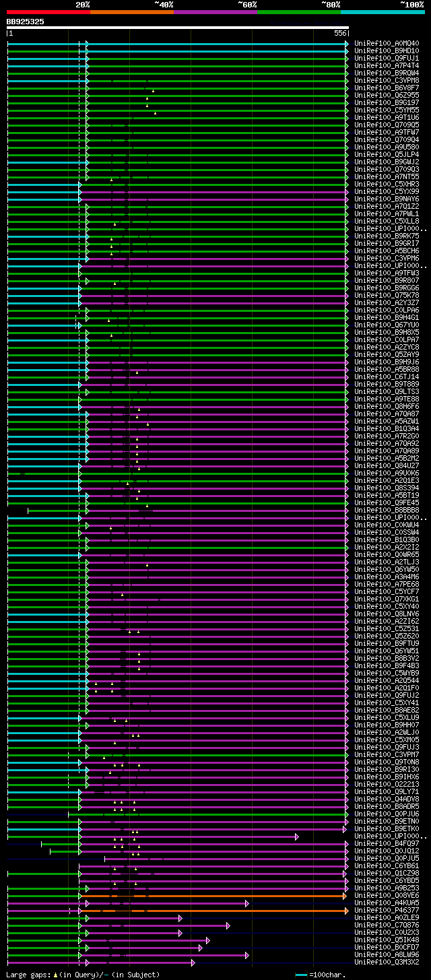Click the label UniRef100_Q6Z955
This screenshot has height=980, width=431.
[x=387, y=95]
